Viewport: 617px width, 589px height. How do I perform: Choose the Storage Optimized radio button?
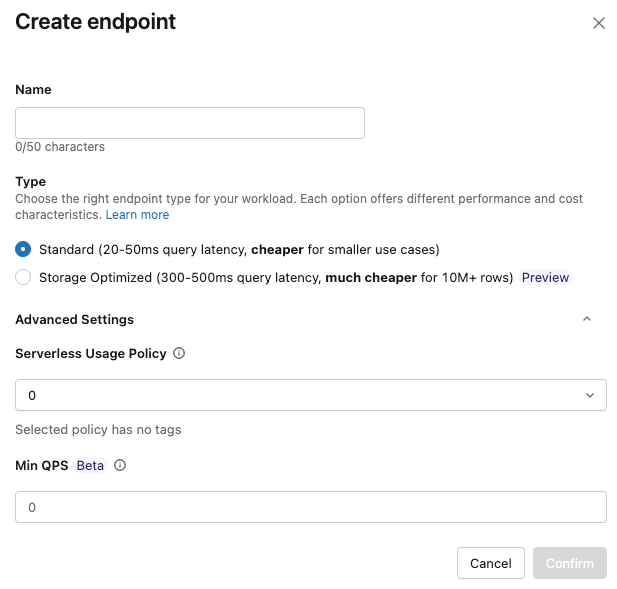click(23, 277)
